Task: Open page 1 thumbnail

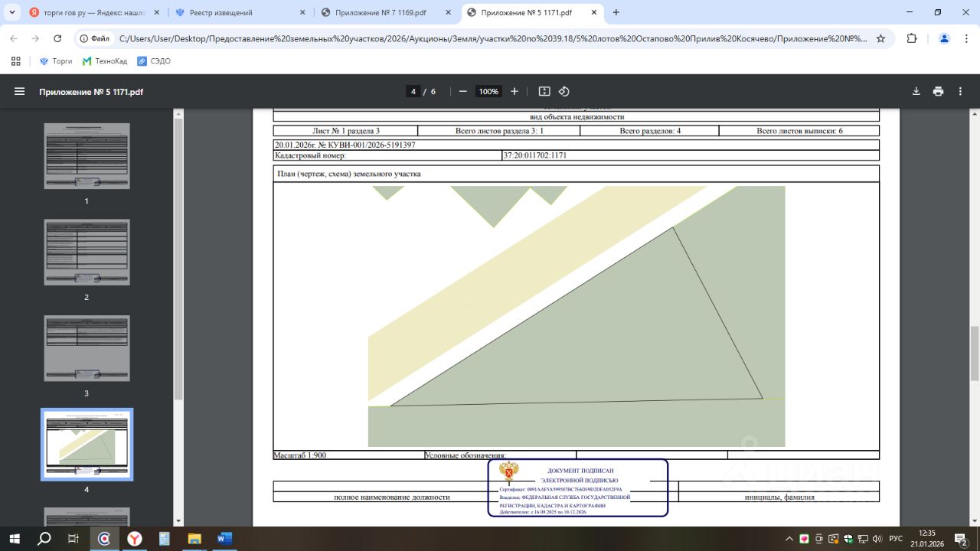Action: pos(87,156)
